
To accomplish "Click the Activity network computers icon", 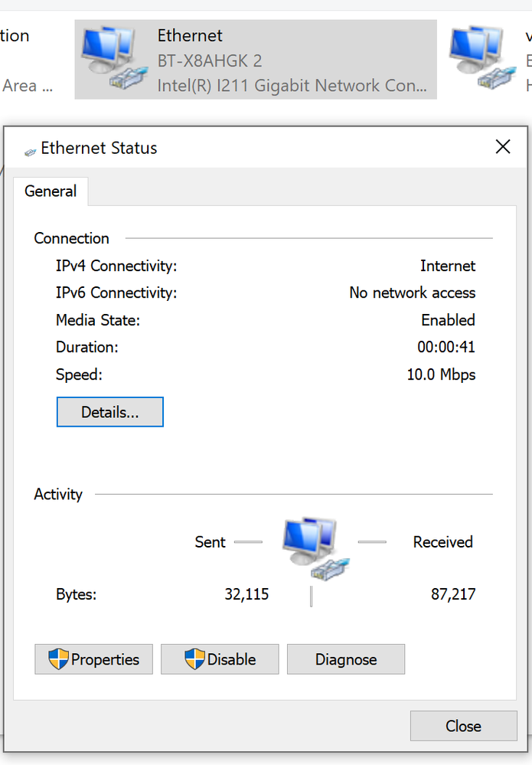I will point(314,548).
